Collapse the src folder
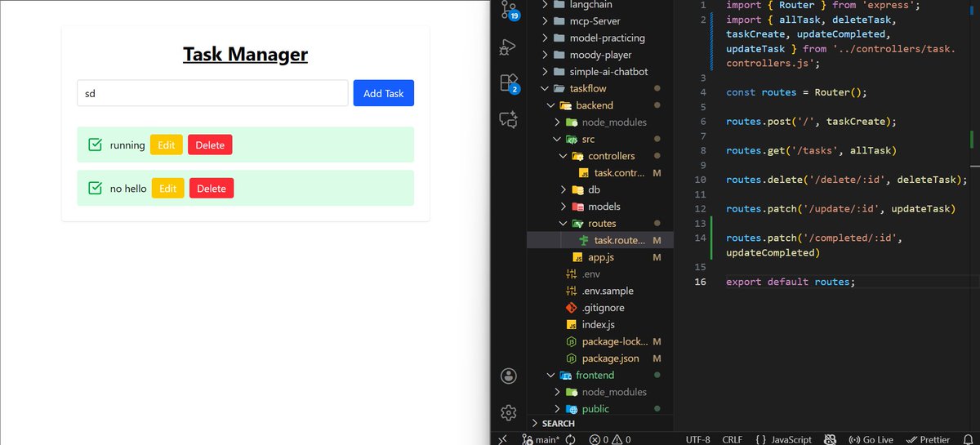Image resolution: width=980 pixels, height=445 pixels. coord(557,139)
